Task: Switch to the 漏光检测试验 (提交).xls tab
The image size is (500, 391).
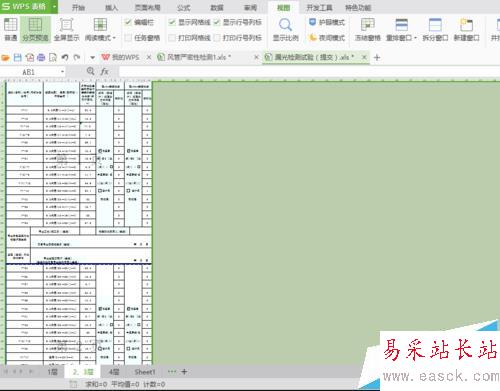Action: (310, 57)
